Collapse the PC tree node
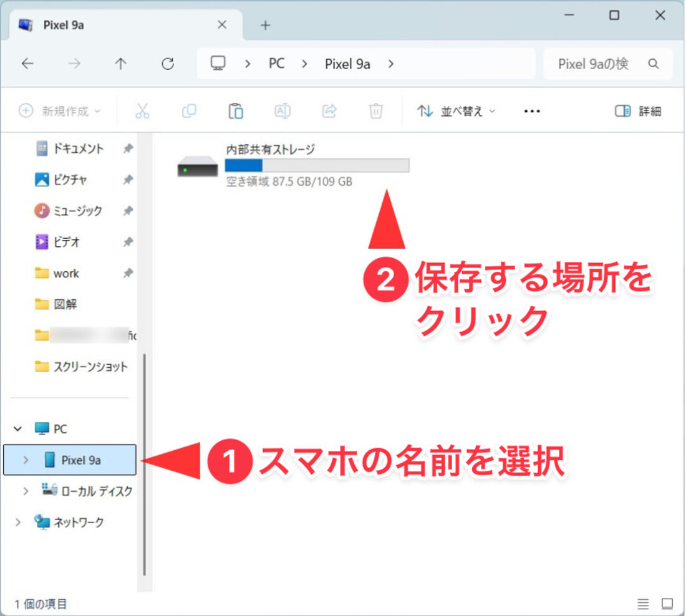The image size is (686, 616). [x=18, y=429]
